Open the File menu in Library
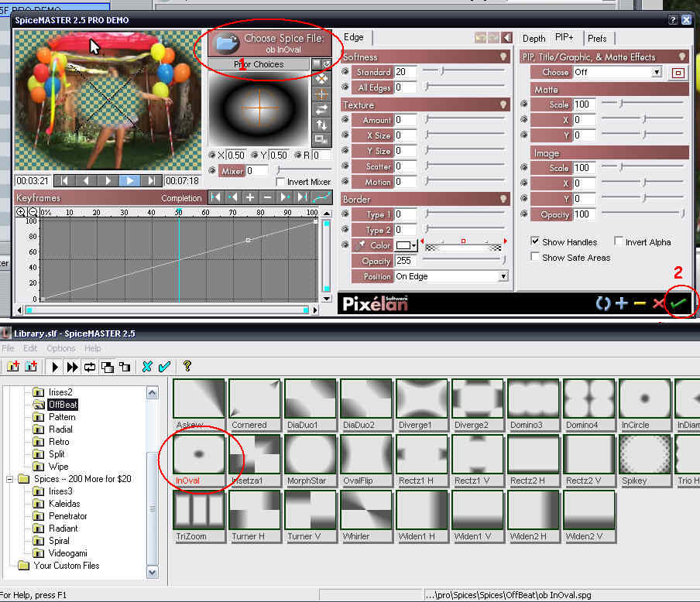This screenshot has width=700, height=602. (8, 348)
